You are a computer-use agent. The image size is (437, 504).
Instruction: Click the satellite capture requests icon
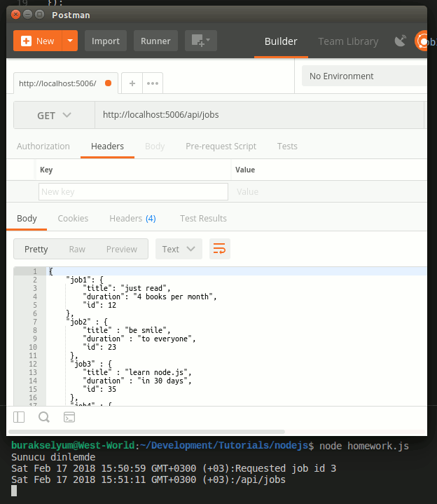401,41
